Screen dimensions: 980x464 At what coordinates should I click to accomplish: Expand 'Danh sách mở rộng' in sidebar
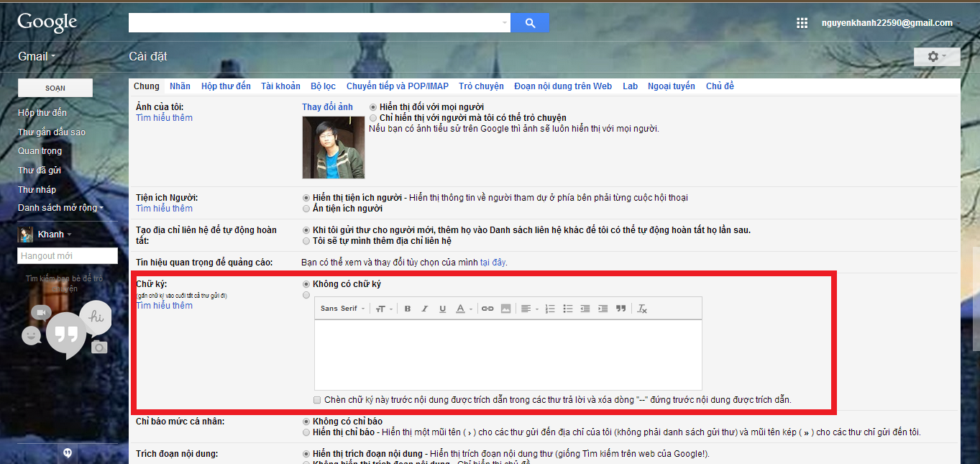61,208
